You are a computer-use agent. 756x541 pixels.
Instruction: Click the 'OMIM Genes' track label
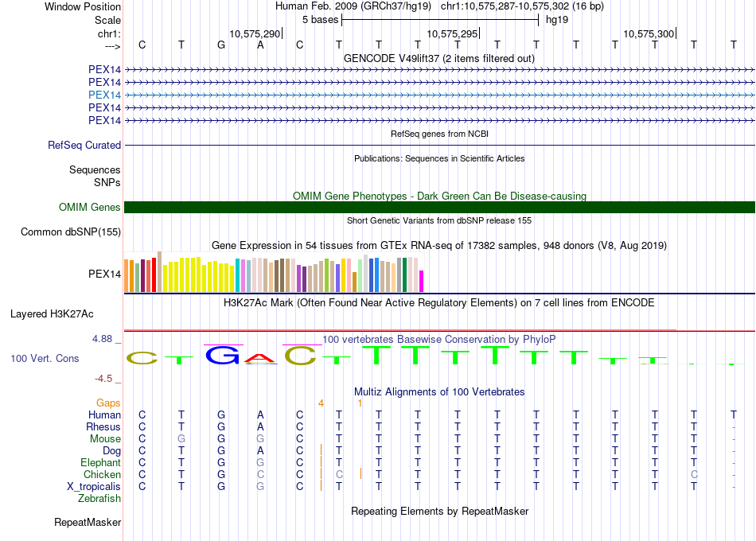click(89, 208)
